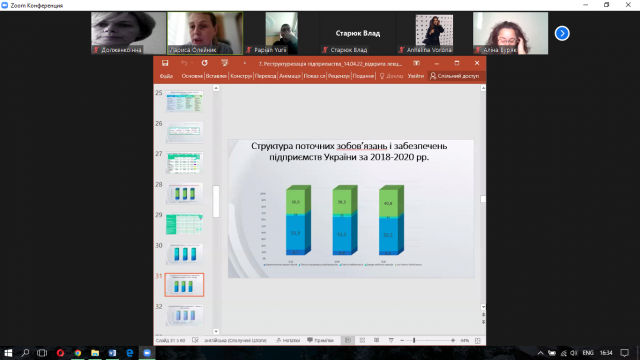The image size is (640, 360).
Task: Switch to Reading view icon
Action: point(376,340)
